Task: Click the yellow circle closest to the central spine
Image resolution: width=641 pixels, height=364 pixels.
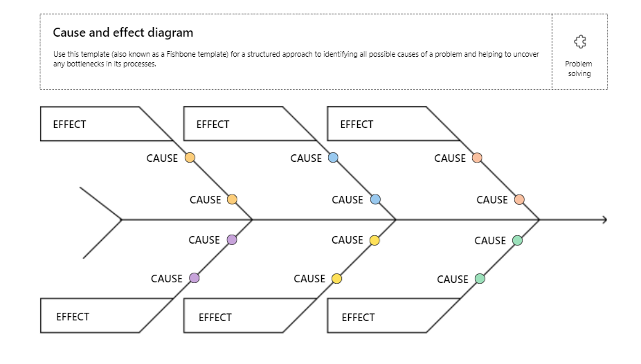Action: tap(374, 240)
